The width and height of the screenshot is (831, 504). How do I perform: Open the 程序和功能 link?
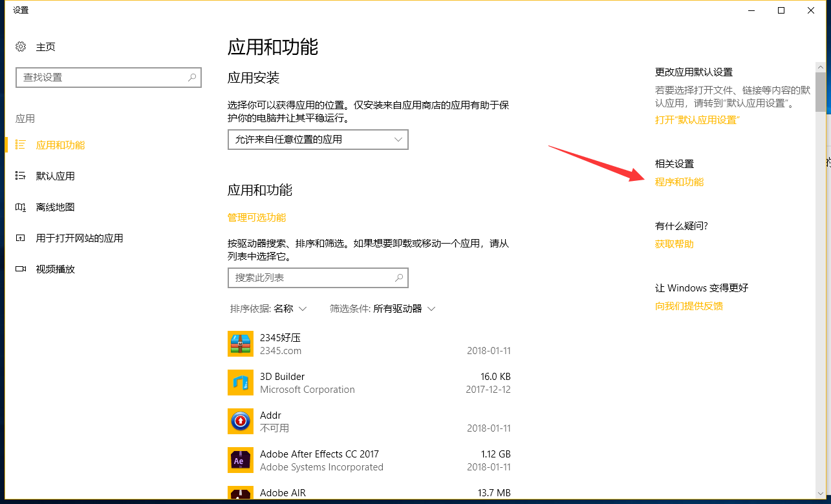click(679, 182)
